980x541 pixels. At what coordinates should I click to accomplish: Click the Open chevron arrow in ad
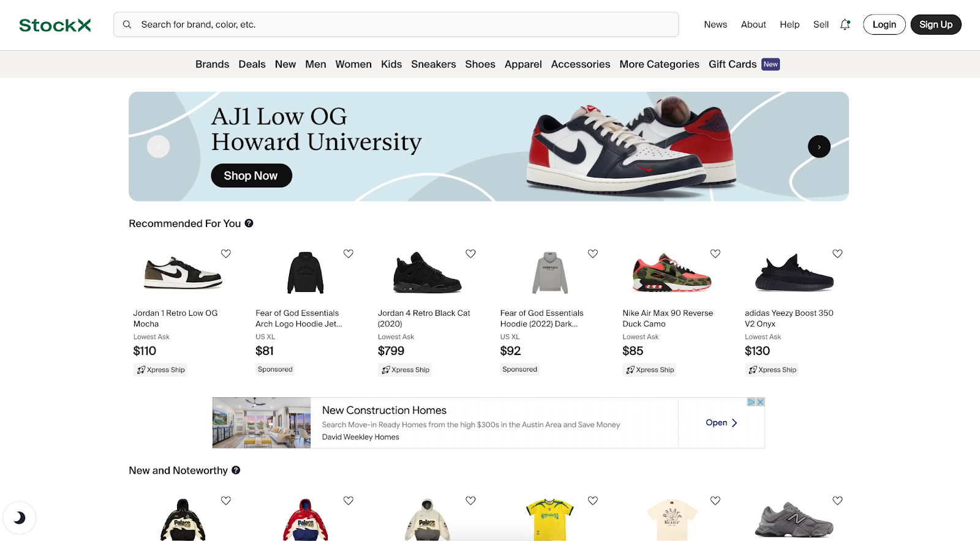734,423
